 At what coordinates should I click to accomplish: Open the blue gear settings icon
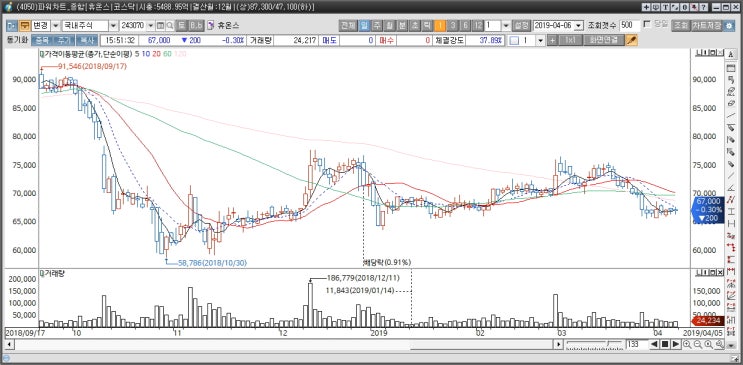click(730, 26)
